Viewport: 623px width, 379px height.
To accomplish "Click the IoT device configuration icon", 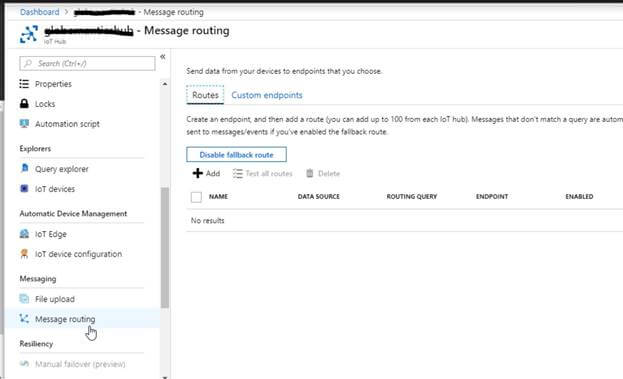I will point(24,253).
